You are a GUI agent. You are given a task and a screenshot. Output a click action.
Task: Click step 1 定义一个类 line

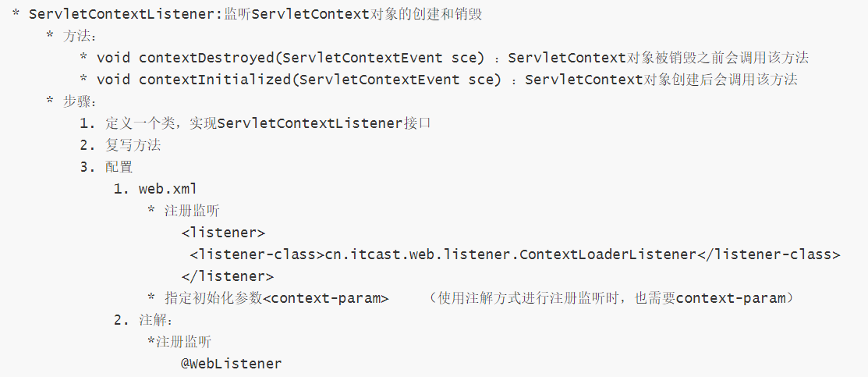pyautogui.click(x=255, y=123)
